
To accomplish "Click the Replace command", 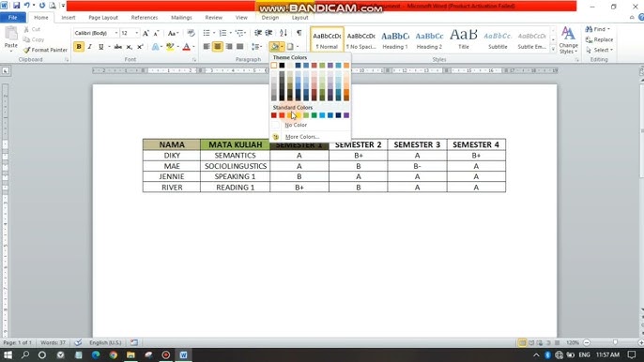I will pos(599,39).
